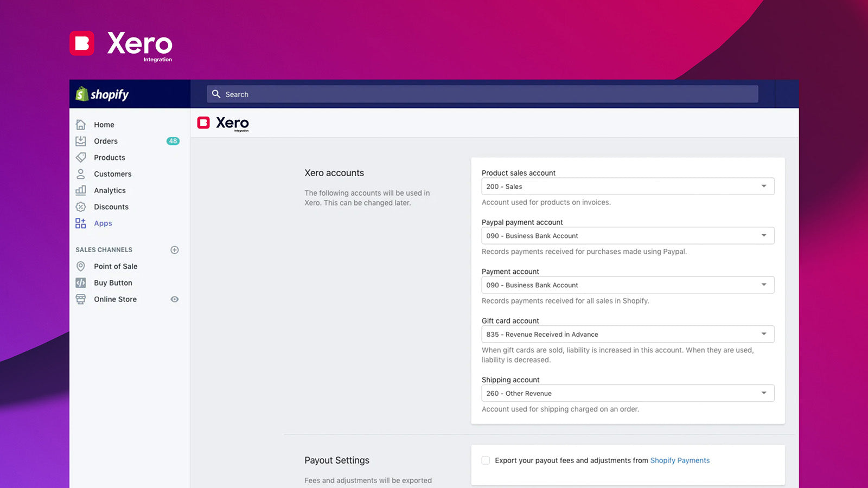Open the Online Store channel
This screenshot has width=868, height=488.
[x=115, y=299]
